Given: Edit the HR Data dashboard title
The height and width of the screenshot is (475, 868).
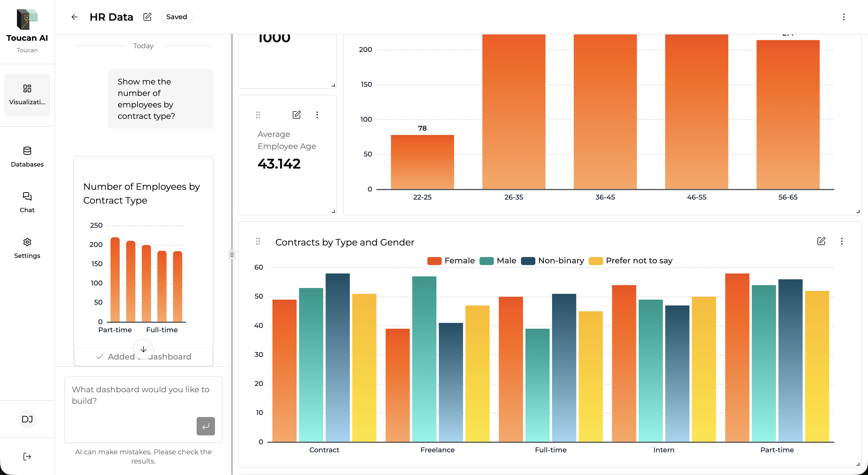Looking at the screenshot, I should pos(147,17).
